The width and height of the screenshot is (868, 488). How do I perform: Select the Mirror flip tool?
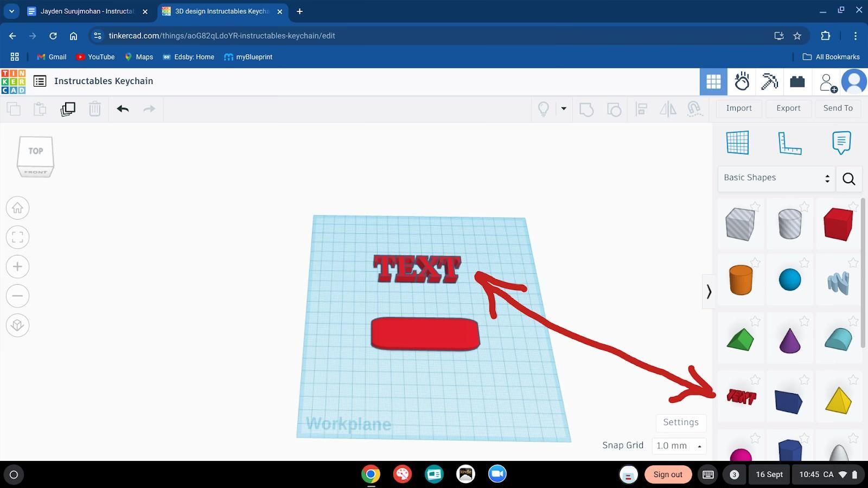(x=667, y=109)
